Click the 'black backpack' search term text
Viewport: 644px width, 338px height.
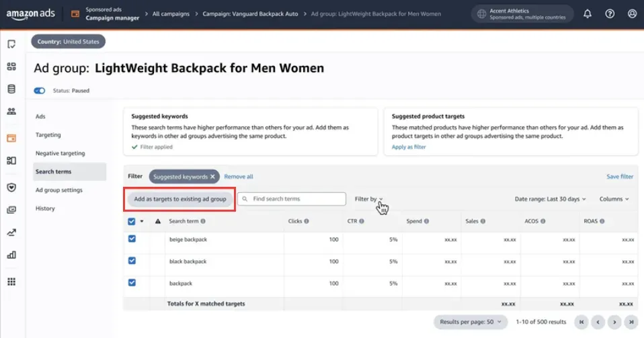(x=188, y=261)
